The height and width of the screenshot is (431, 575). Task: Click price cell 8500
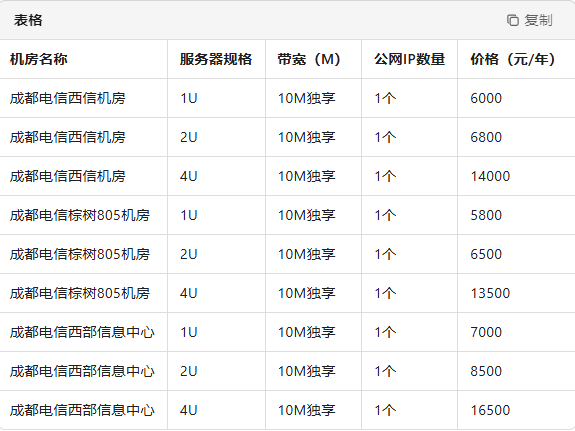486,371
